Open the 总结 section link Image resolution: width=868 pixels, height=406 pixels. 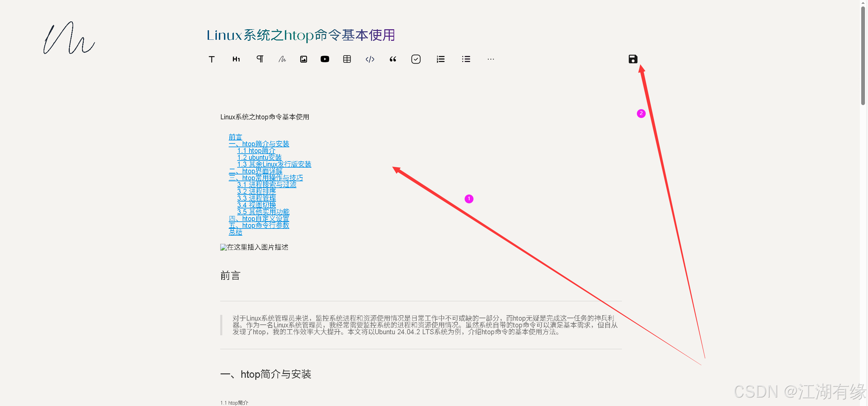[236, 232]
